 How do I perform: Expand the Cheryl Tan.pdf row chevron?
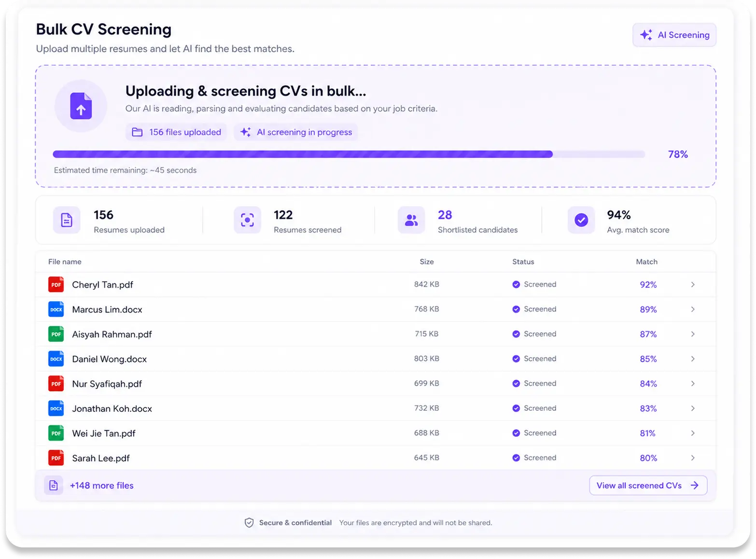tap(693, 285)
